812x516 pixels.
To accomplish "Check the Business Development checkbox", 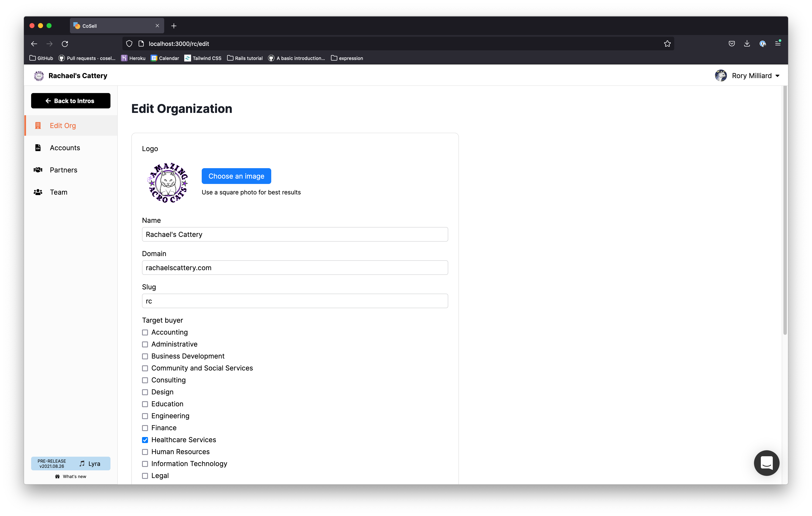I will 145,357.
